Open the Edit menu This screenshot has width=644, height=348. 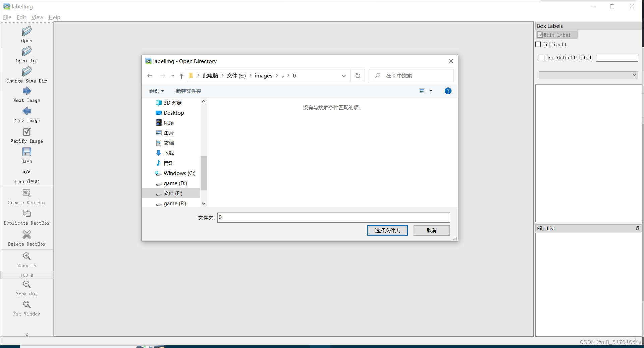tap(21, 17)
